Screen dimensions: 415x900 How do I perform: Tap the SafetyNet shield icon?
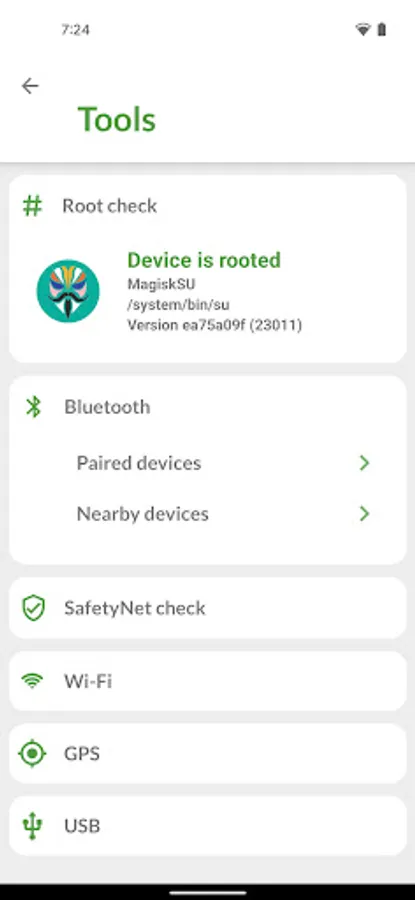click(33, 608)
